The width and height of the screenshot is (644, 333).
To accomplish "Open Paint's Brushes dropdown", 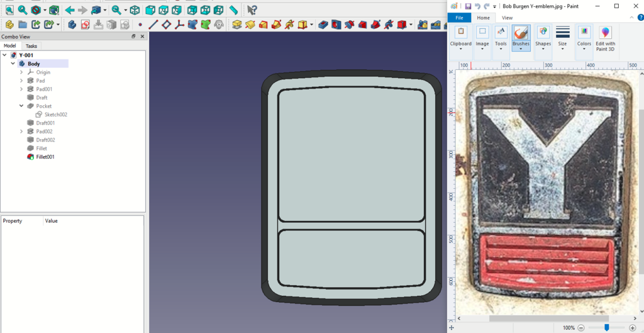I will coord(521,46).
